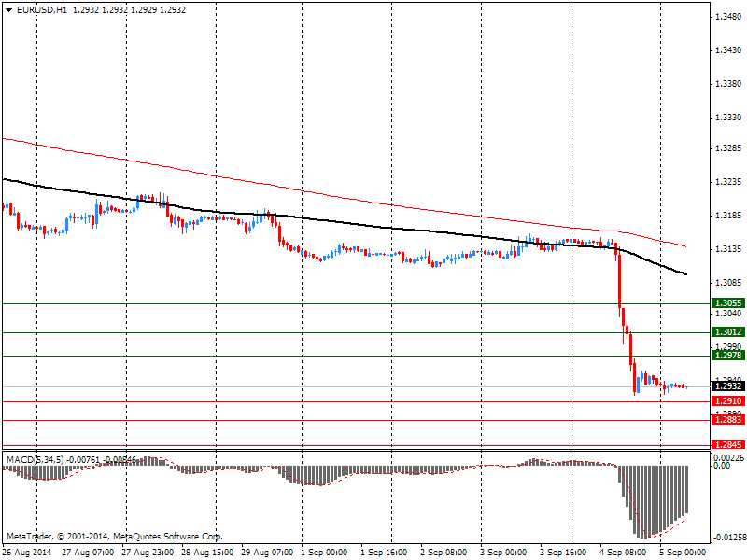747x560 pixels.
Task: Click the 1 Sep 00:00 time label
Action: (325, 553)
